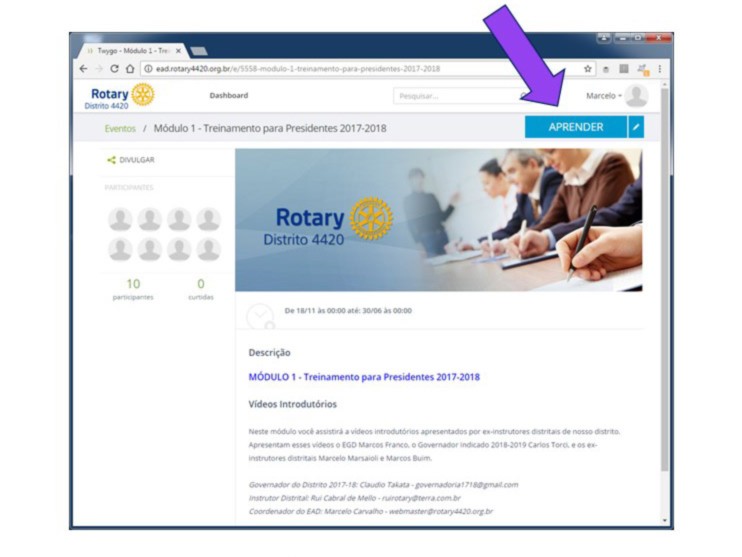Go back using the browser back arrow
This screenshot has height=557, width=742.
(x=84, y=69)
